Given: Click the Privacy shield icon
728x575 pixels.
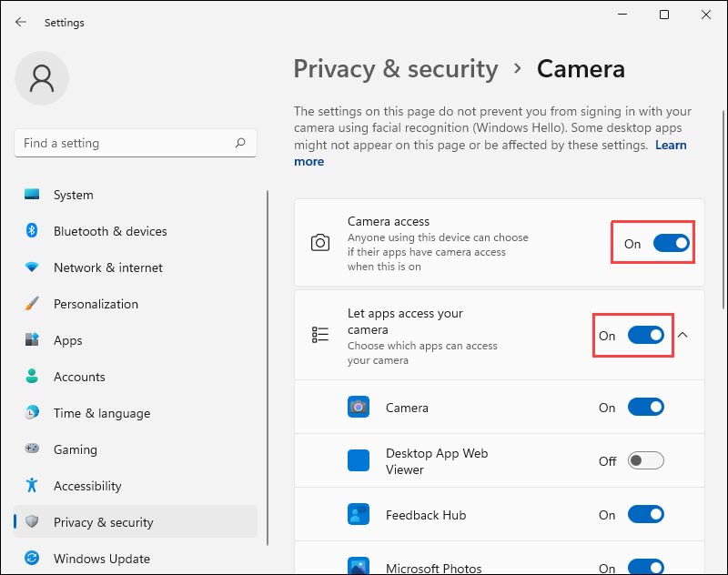Looking at the screenshot, I should [x=32, y=521].
